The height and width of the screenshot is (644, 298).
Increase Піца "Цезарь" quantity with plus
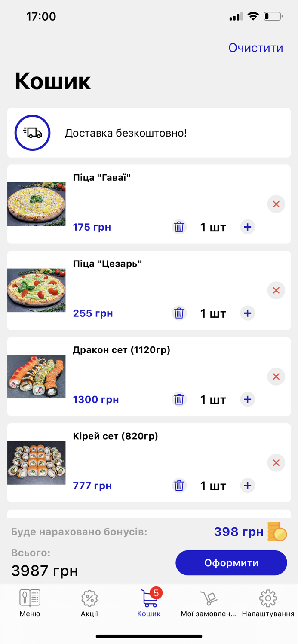[x=247, y=313]
